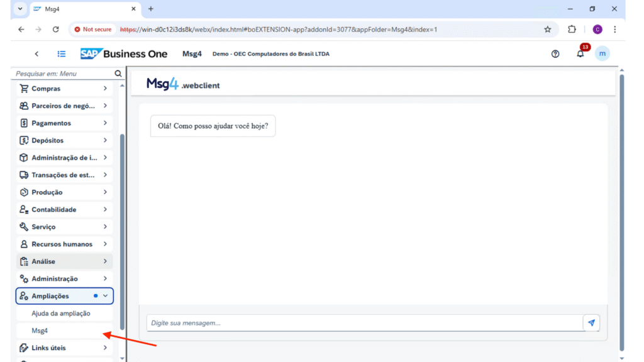Collapse the Ampliações menu section
Image resolution: width=644 pixels, height=362 pixels.
point(105,296)
